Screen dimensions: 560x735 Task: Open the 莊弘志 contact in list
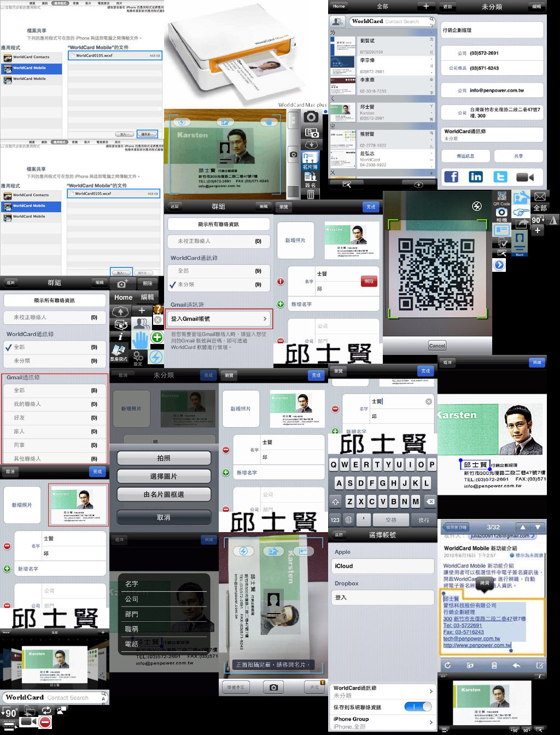pyautogui.click(x=383, y=159)
